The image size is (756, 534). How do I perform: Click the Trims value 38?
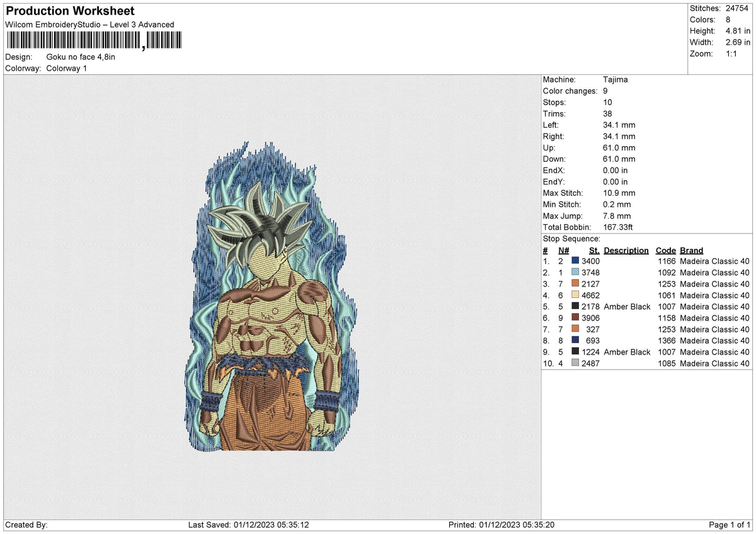pyautogui.click(x=607, y=113)
